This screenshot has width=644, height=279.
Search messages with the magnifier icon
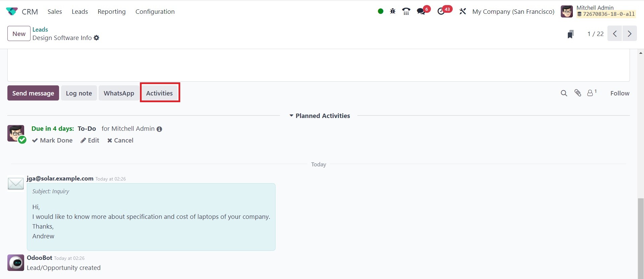pyautogui.click(x=564, y=93)
